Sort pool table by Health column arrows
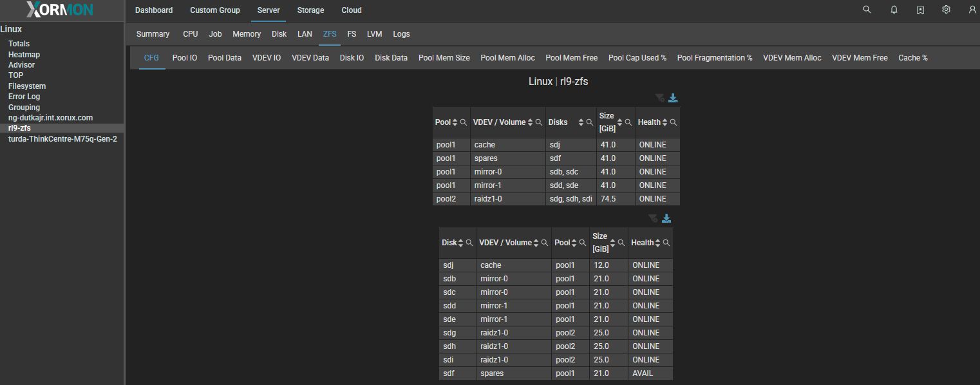The width and height of the screenshot is (980, 385). click(665, 122)
